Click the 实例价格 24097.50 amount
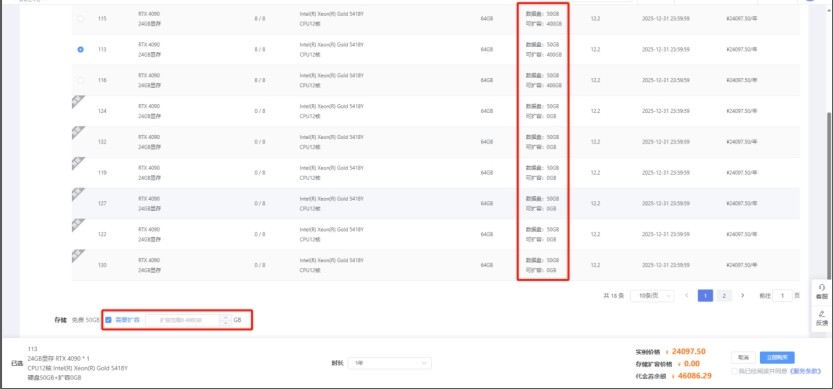Viewport: 833px width, 389px height. click(688, 351)
